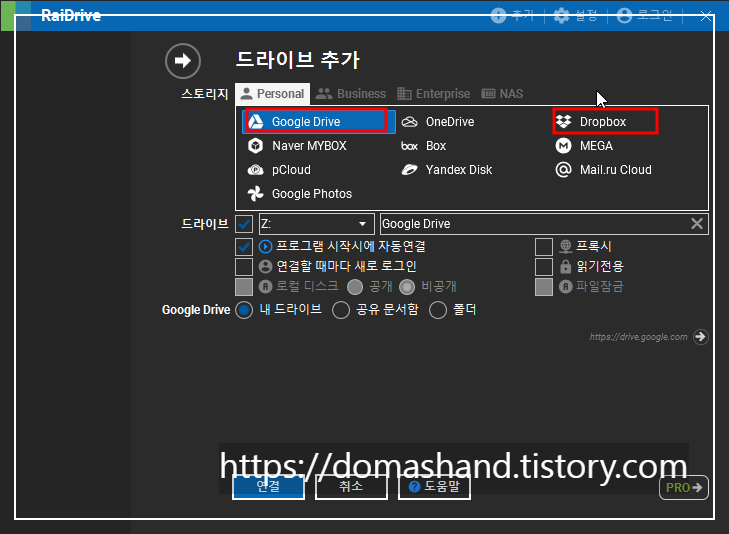Click the 연결 connect button

[268, 487]
